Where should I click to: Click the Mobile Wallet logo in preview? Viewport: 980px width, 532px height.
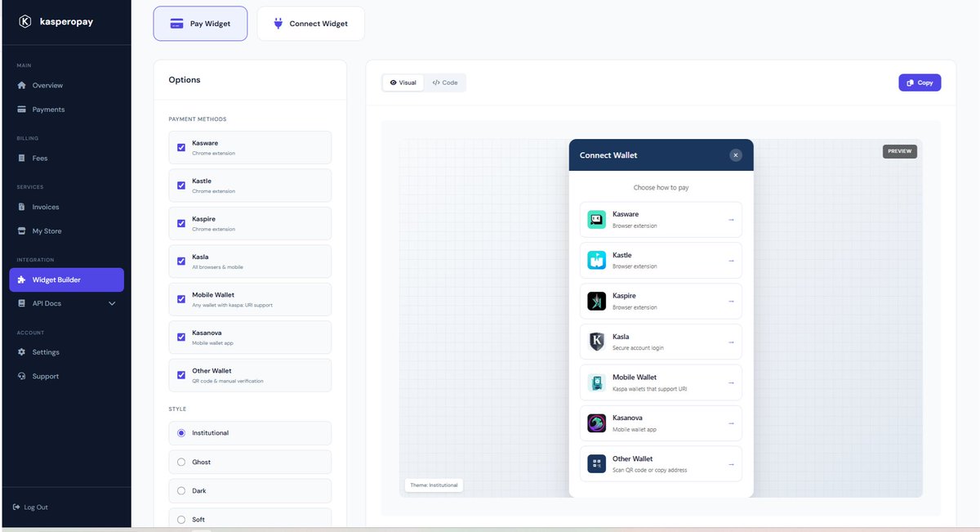(596, 382)
